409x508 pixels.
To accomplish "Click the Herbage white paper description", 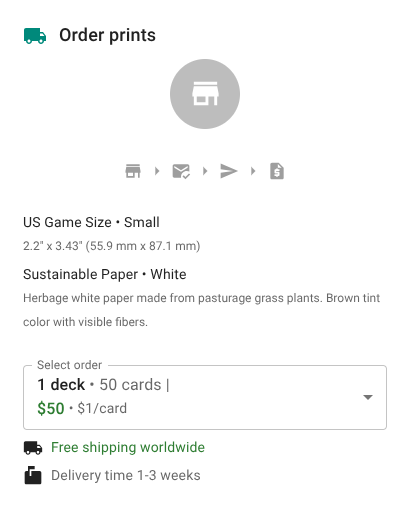I will coord(201,310).
